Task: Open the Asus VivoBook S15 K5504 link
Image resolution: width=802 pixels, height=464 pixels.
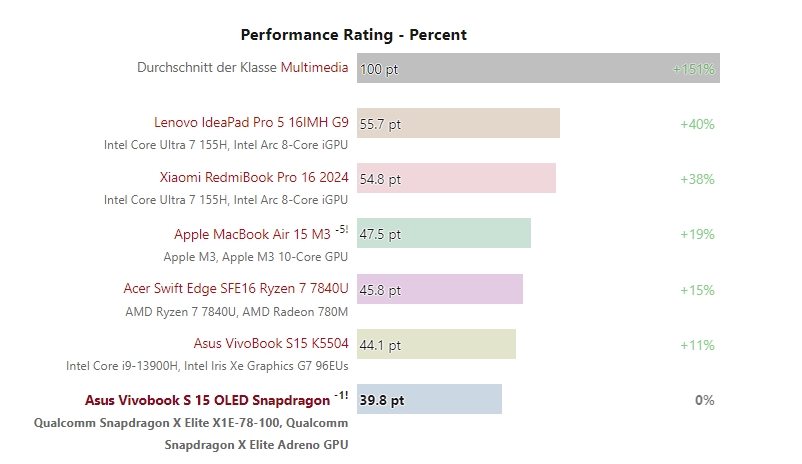Action: [271, 344]
